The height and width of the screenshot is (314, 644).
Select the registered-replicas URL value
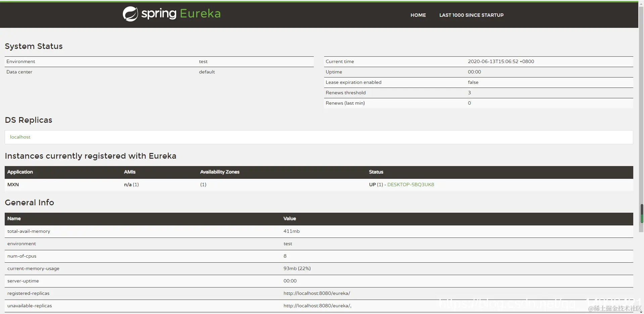(x=316, y=293)
